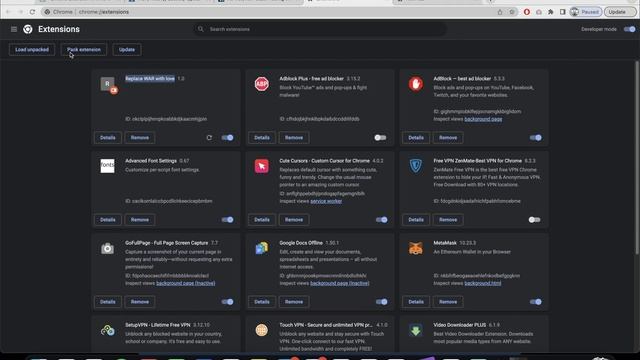Open Details for Adblock Plus
The image size is (640, 360).
[262, 138]
